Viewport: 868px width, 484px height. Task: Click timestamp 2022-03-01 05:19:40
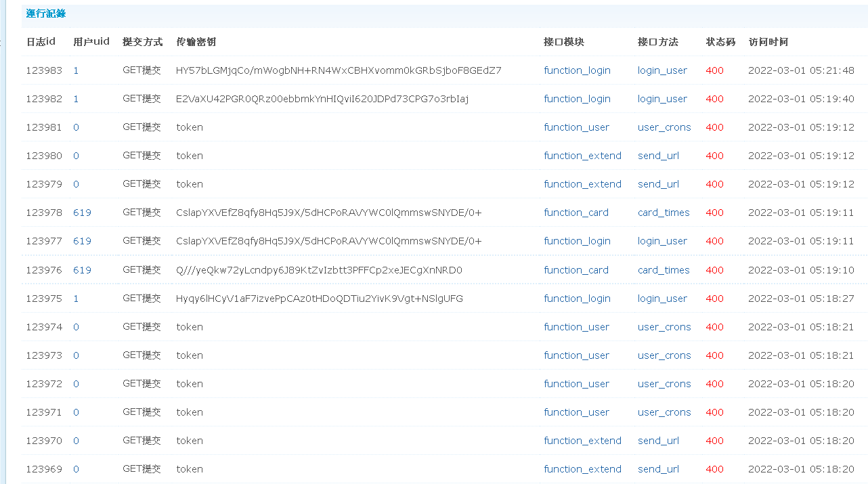point(801,99)
